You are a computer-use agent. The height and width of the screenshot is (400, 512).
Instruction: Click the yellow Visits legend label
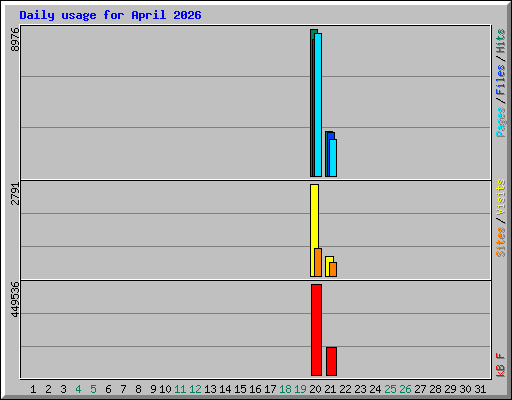501,197
